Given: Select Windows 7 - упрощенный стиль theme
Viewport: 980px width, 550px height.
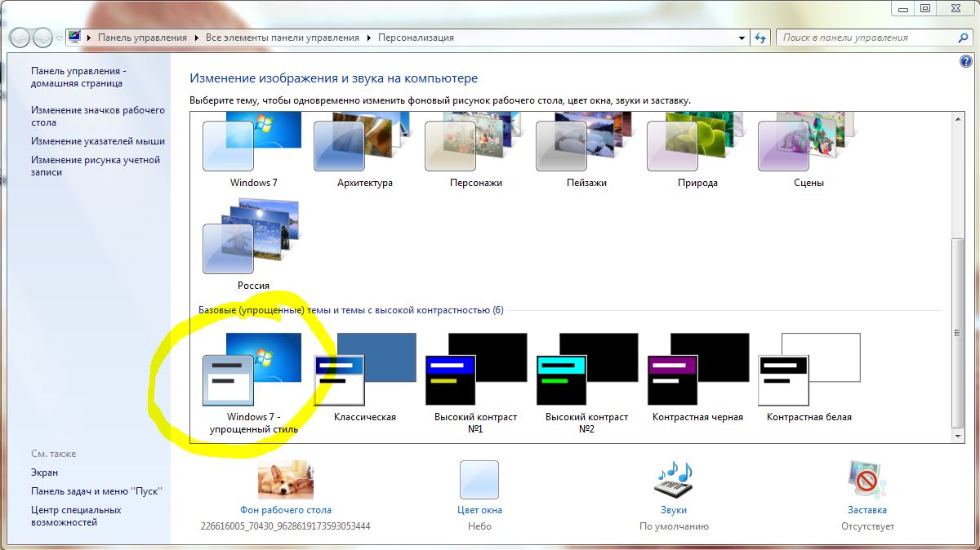Looking at the screenshot, I should click(252, 382).
